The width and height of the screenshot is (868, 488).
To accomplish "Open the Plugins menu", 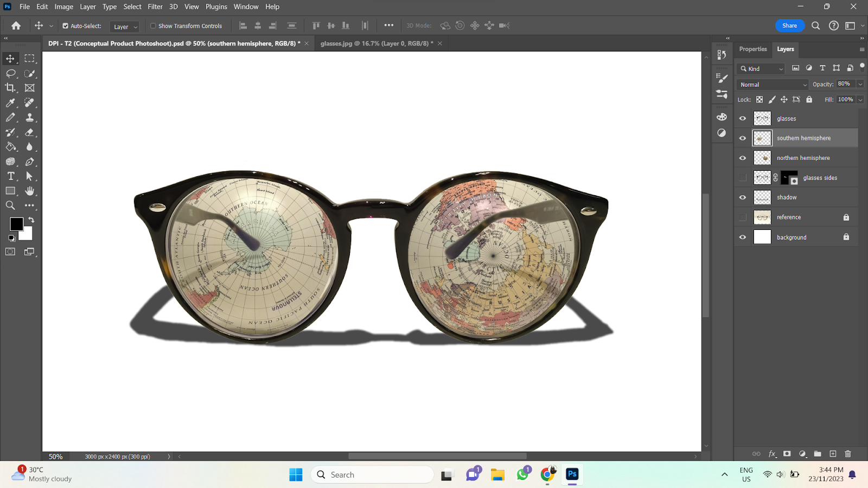I will point(216,7).
